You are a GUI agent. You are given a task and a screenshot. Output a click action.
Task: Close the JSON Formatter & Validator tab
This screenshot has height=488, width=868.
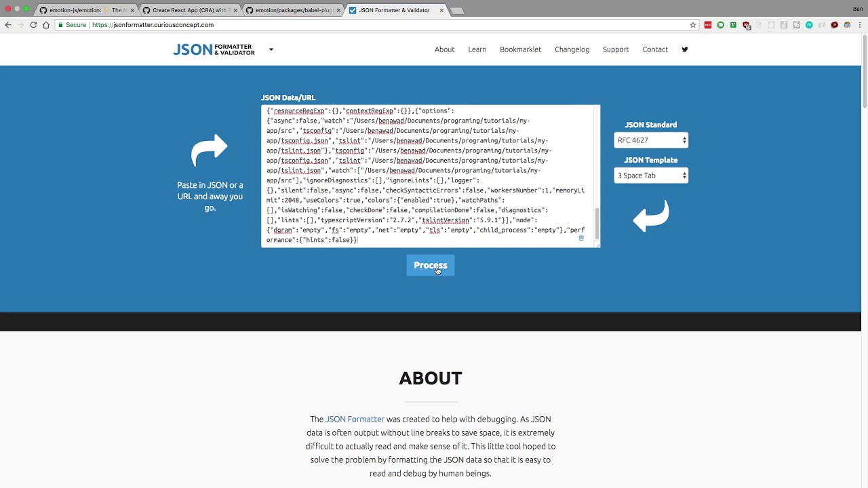point(441,10)
